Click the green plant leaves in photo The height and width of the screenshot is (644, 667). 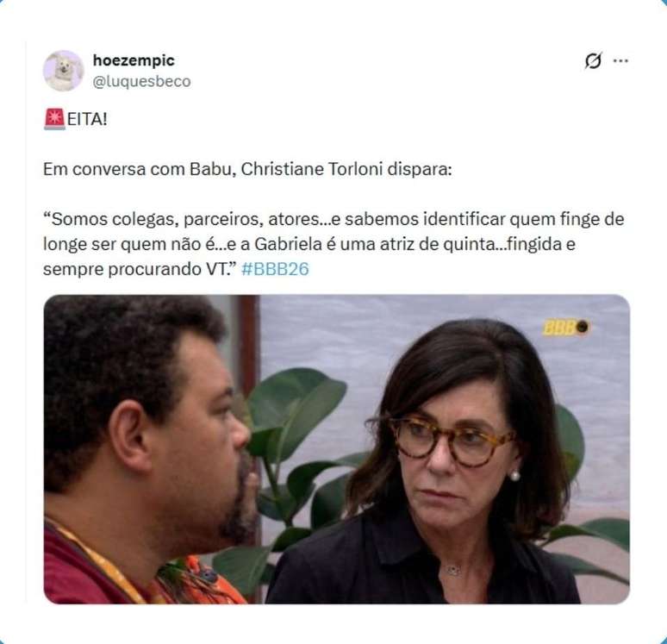[x=294, y=426]
